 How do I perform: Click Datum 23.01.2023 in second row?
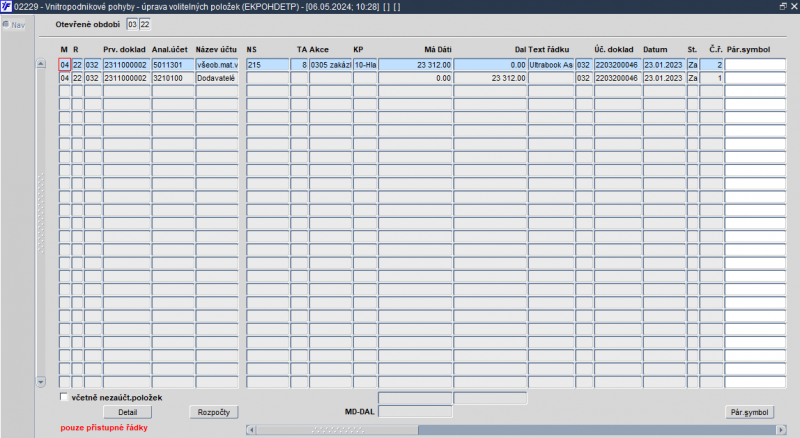664,78
